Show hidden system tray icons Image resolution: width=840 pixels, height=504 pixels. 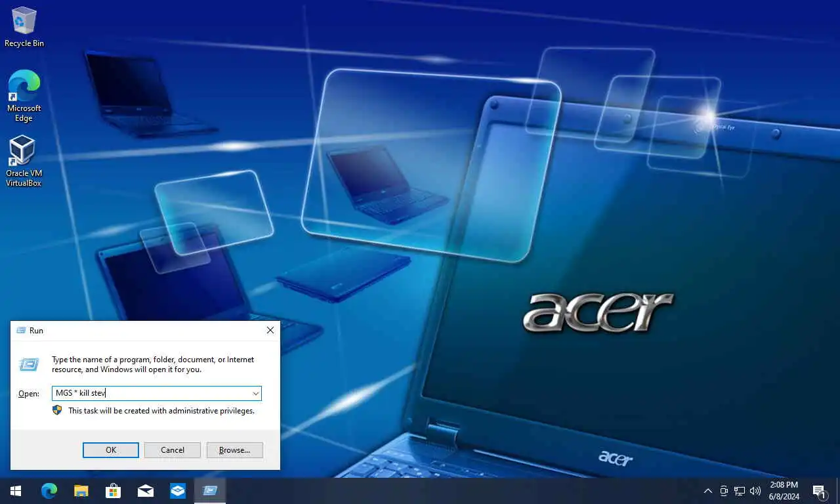(707, 491)
